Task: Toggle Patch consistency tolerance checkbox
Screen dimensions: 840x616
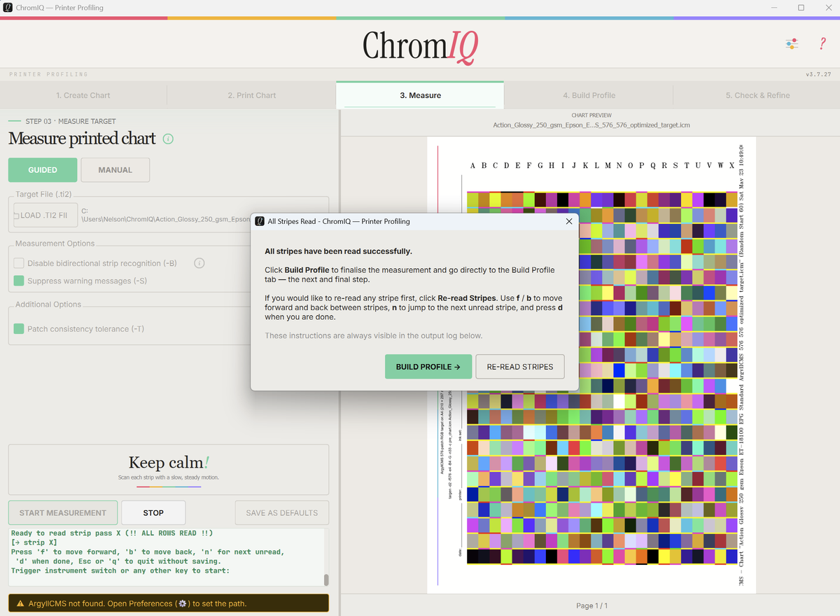Action: (19, 329)
